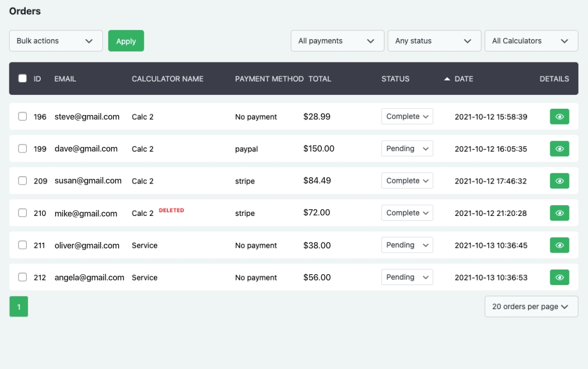This screenshot has height=369, width=588.
Task: View details of order 196 via eye icon
Action: [559, 117]
